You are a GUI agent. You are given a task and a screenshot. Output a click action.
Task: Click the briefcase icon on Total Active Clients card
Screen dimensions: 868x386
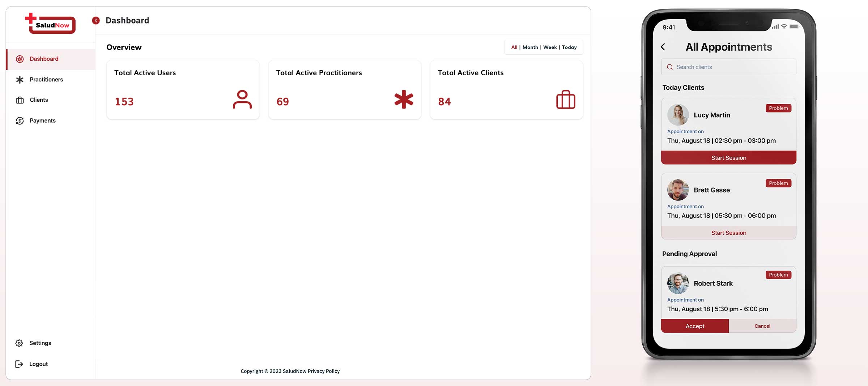565,99
